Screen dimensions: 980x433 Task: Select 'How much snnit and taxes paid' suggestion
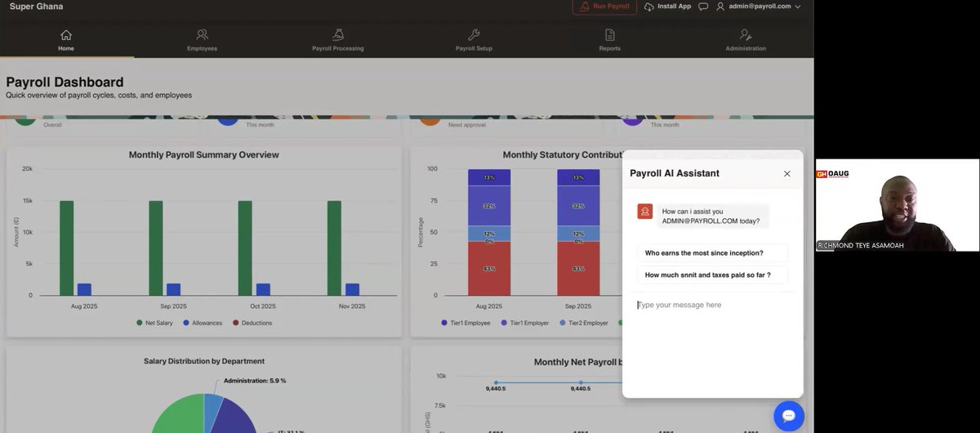click(712, 275)
